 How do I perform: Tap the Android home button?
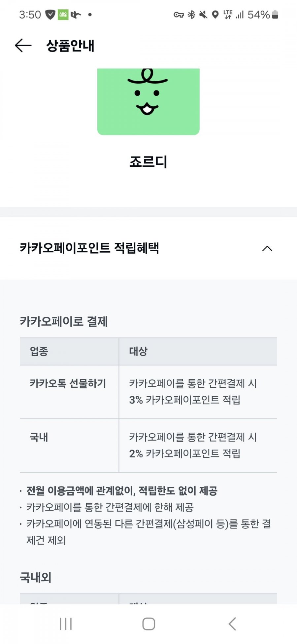(x=148, y=624)
